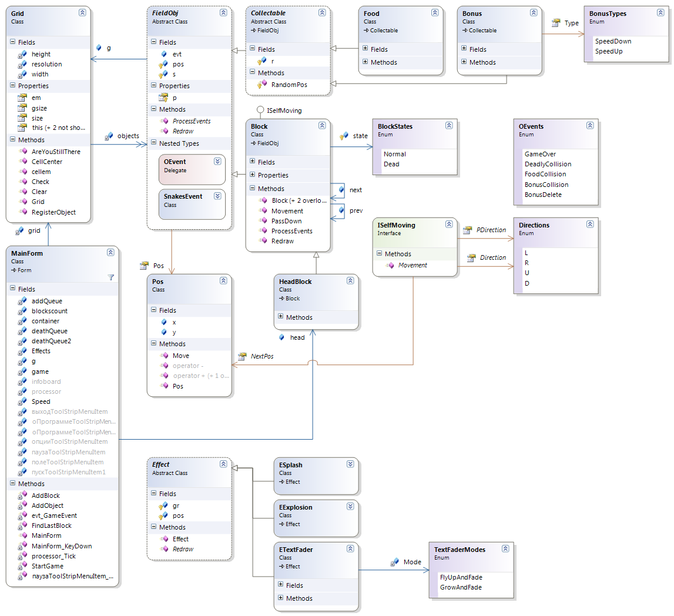Image resolution: width=674 pixels, height=616 pixels.
Task: Collapse the FieldObj class chevron
Action: [x=223, y=13]
